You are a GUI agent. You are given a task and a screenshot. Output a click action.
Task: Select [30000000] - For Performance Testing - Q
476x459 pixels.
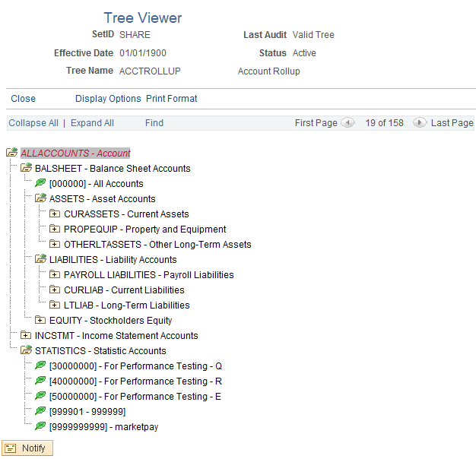tap(135, 366)
